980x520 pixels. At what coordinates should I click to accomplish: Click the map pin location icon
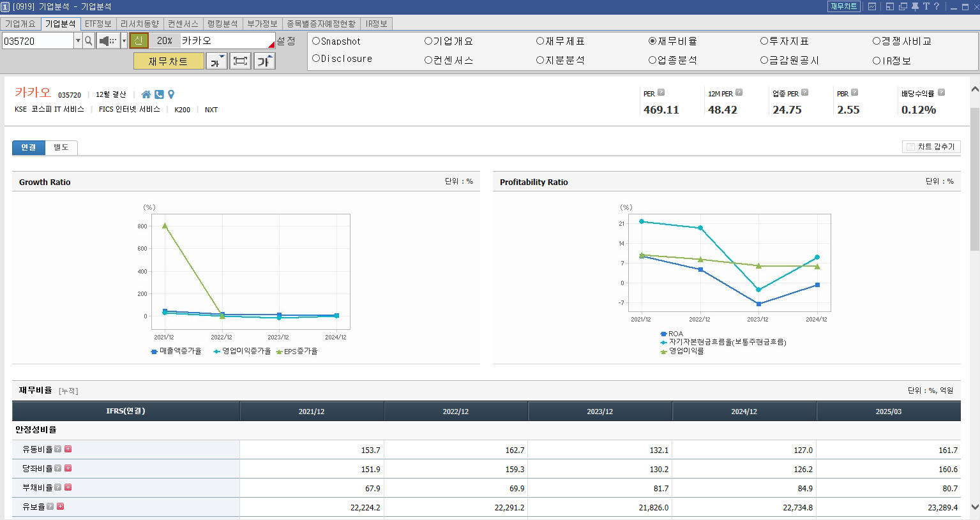coord(171,94)
